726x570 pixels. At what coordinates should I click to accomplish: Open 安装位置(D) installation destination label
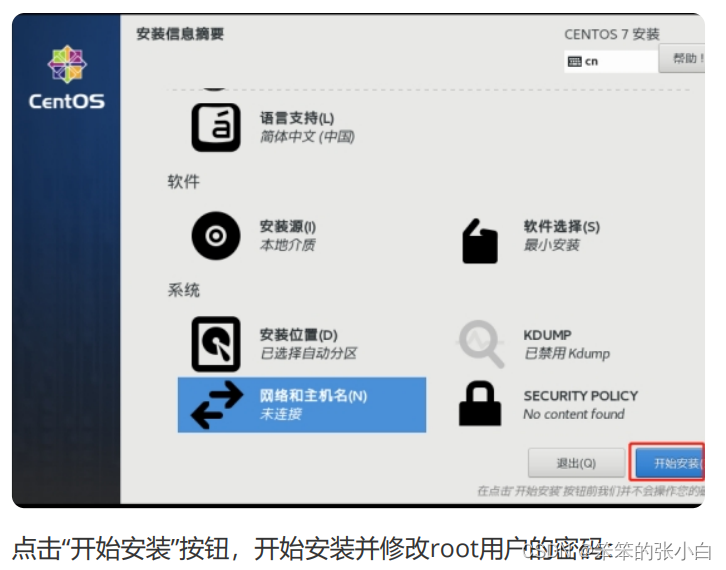(299, 335)
